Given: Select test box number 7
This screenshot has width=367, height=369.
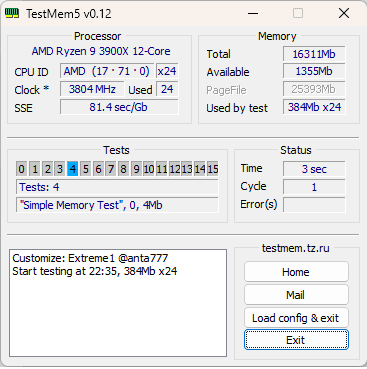Looking at the screenshot, I should pos(111,169).
